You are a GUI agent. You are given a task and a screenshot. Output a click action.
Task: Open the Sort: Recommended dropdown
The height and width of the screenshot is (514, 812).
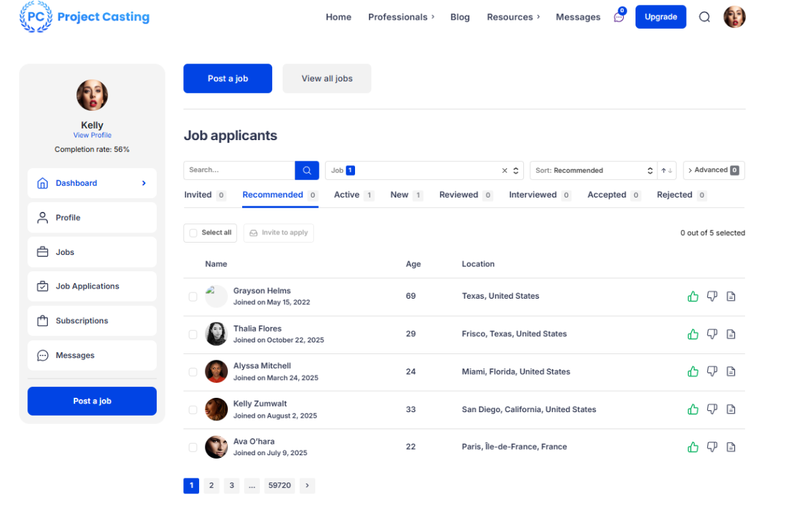592,170
